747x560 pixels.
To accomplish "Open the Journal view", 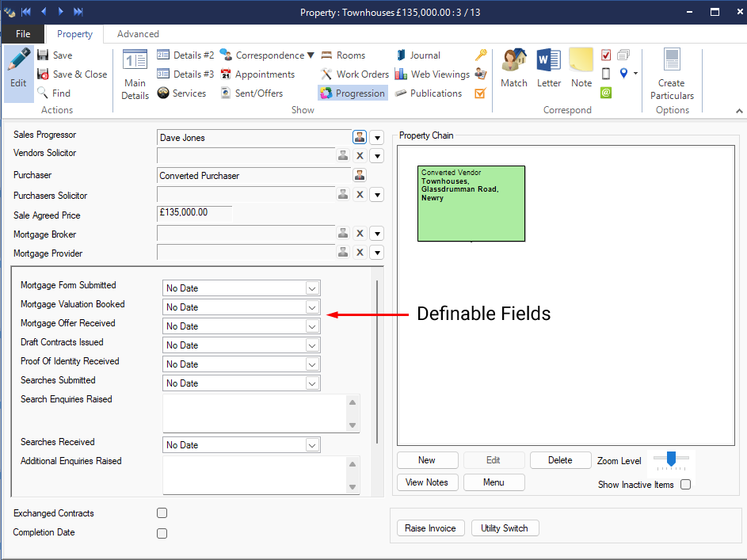I will [417, 55].
